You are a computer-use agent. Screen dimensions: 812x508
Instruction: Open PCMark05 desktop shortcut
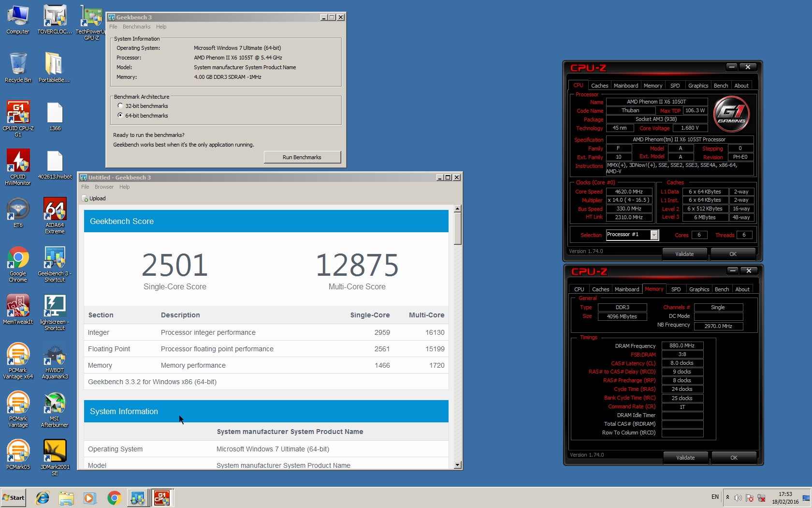(x=18, y=455)
